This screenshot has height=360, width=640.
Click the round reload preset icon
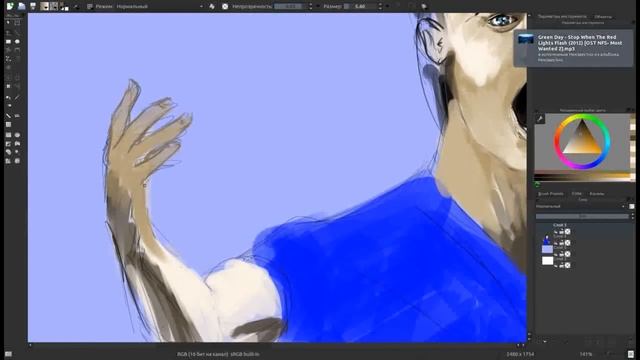(225, 7)
